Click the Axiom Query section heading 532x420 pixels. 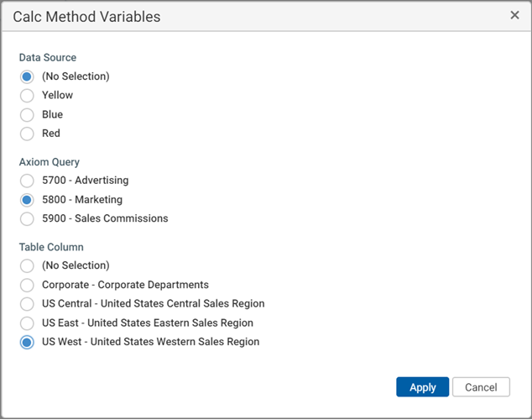click(x=50, y=162)
